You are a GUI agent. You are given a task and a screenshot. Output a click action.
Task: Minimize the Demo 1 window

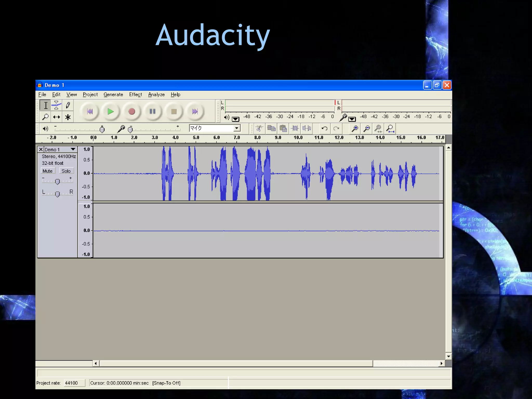coord(427,85)
